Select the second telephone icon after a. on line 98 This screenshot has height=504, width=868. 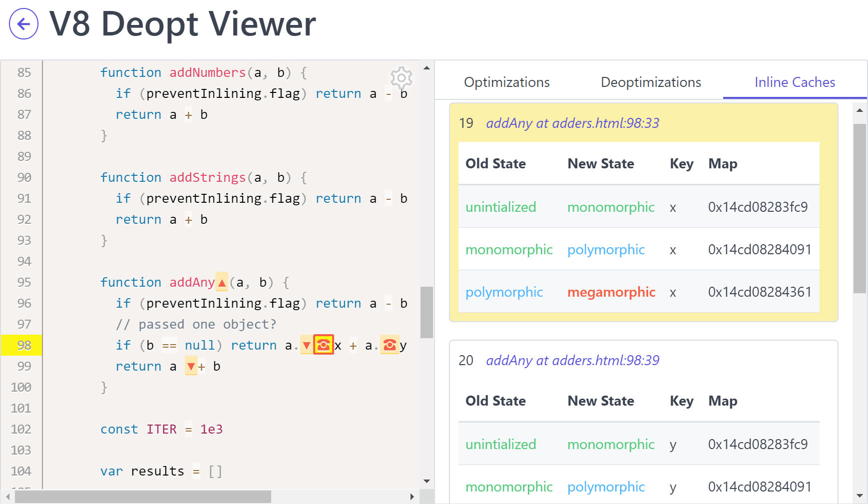390,345
